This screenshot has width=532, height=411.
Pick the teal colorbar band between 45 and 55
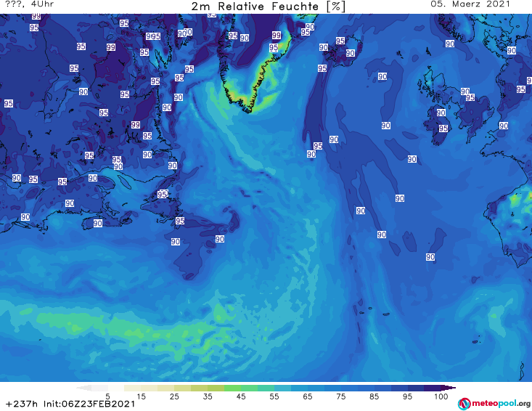click(x=266, y=388)
